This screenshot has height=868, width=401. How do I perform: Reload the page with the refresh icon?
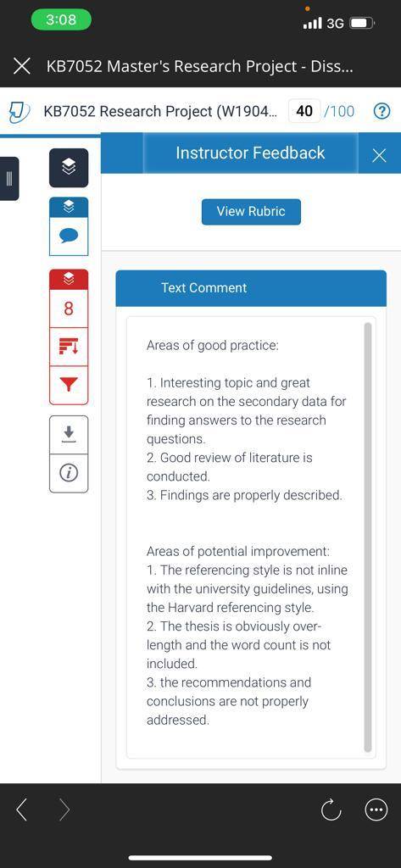(331, 810)
